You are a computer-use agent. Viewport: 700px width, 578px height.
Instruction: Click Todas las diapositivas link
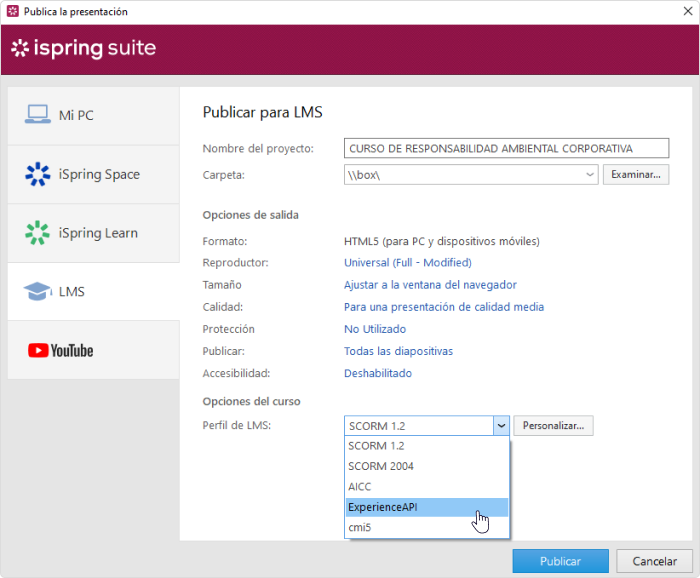tap(398, 351)
